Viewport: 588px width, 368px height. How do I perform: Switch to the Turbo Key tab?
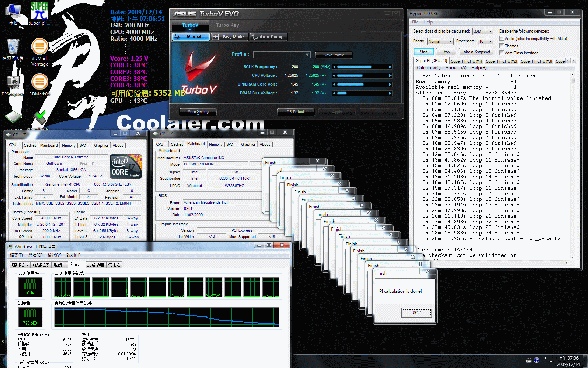tap(227, 25)
